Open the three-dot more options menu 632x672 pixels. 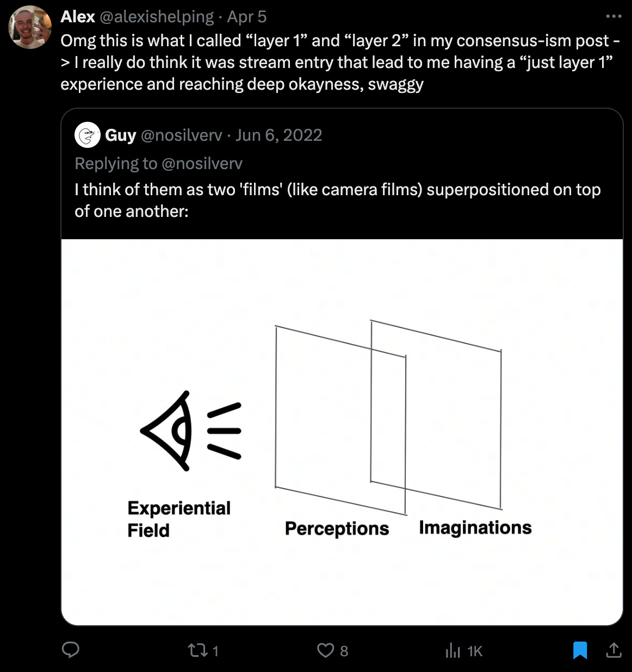614,16
